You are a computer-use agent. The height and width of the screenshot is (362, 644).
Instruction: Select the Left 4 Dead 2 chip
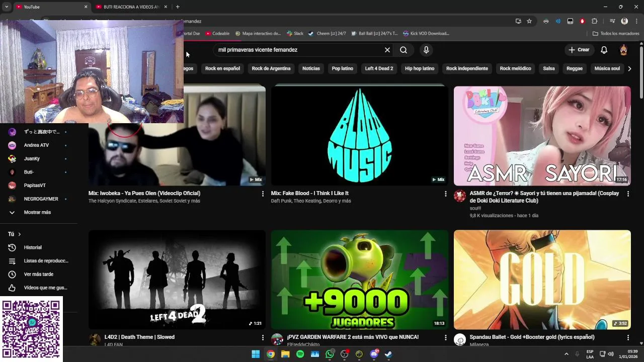(x=379, y=68)
